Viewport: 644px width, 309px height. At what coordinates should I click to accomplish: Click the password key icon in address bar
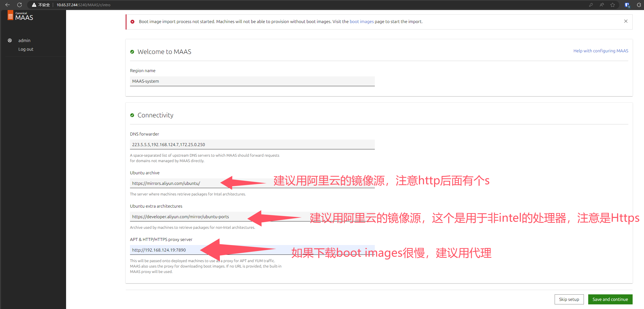click(x=591, y=5)
